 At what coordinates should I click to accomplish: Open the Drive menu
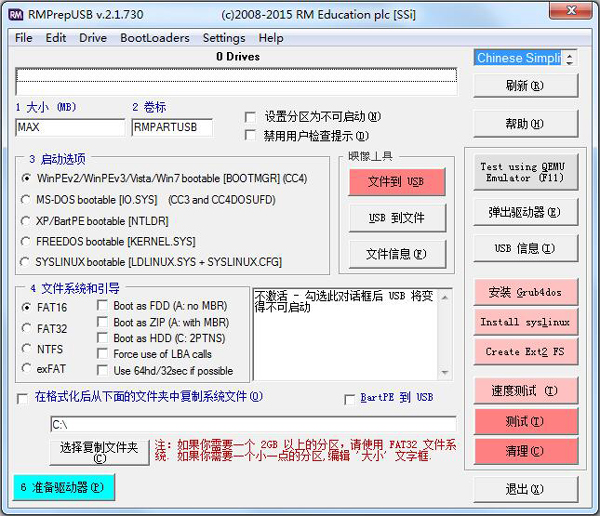[93, 38]
